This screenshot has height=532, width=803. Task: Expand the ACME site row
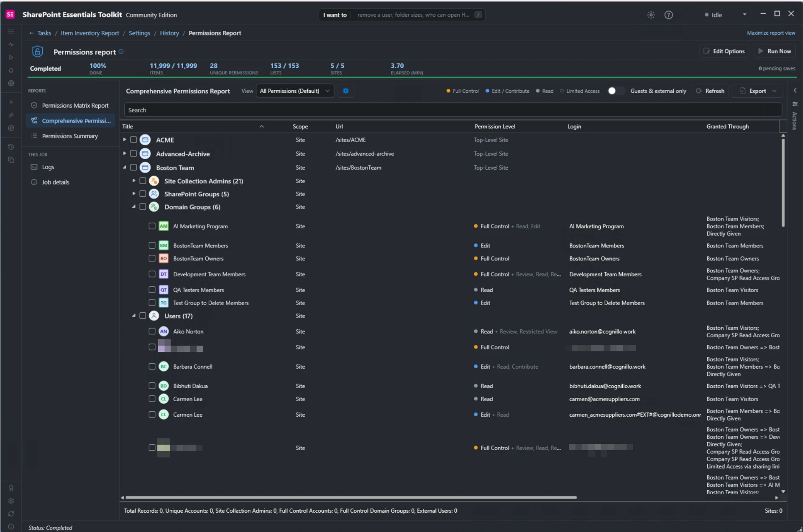click(124, 140)
